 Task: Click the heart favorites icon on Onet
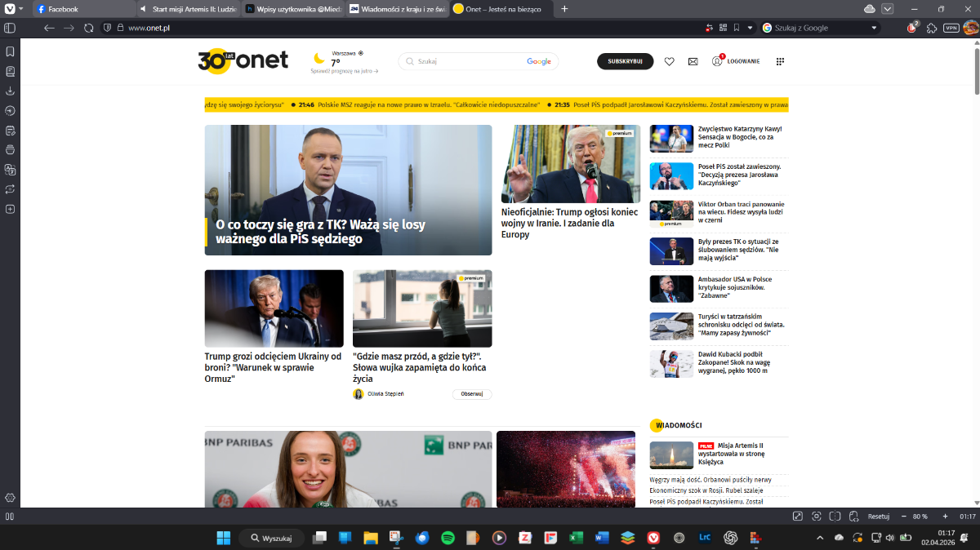click(669, 61)
